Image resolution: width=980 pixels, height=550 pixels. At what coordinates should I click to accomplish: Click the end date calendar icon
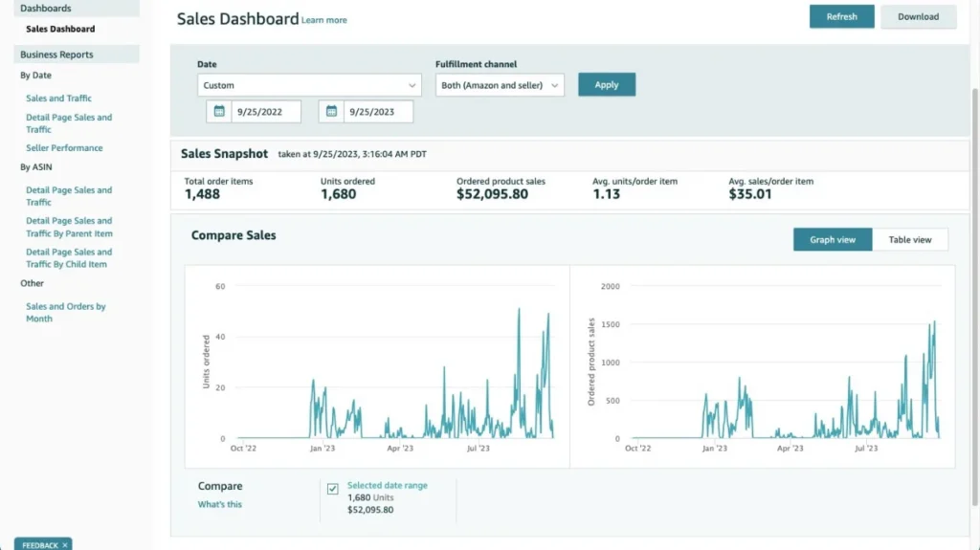[331, 112]
